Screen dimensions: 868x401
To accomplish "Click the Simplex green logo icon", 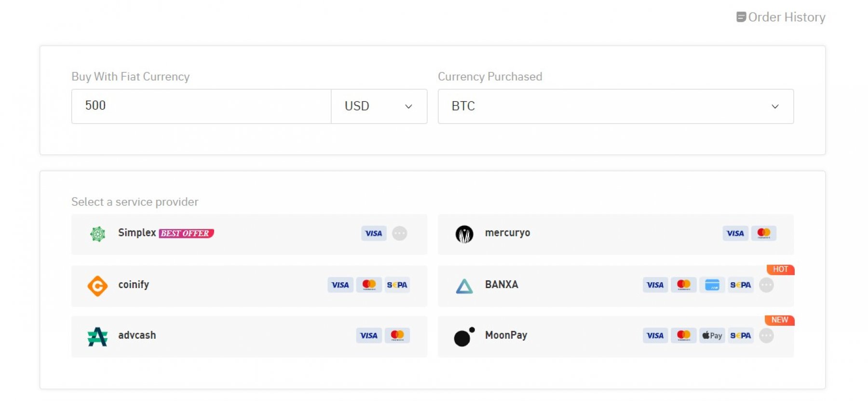I will tap(98, 234).
